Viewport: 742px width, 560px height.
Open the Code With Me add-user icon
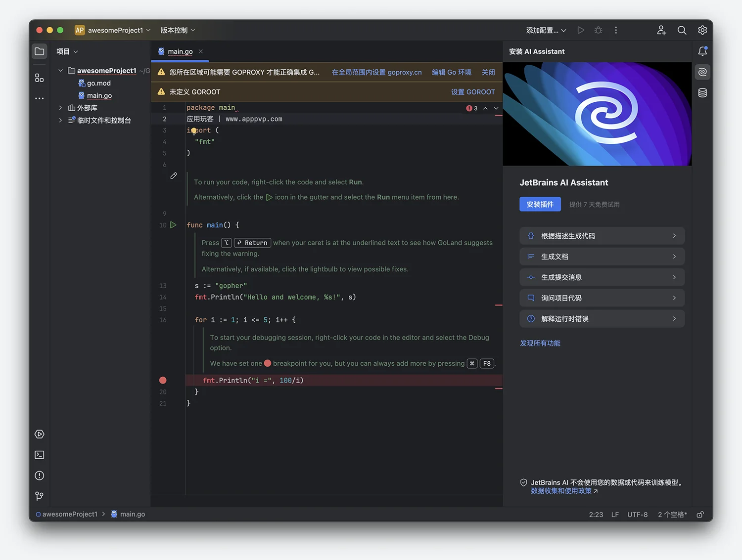[661, 30]
